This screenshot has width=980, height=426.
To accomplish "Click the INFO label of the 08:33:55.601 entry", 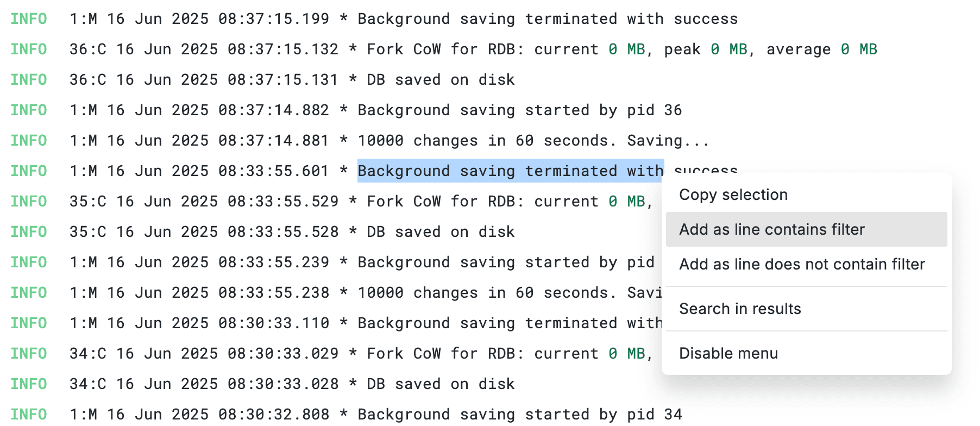I will point(29,171).
